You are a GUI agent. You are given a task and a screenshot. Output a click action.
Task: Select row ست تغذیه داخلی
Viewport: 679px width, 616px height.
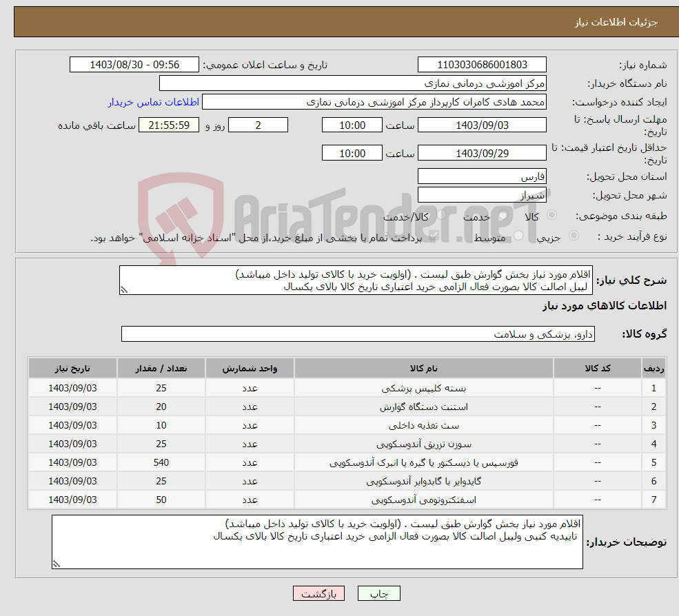(347, 425)
